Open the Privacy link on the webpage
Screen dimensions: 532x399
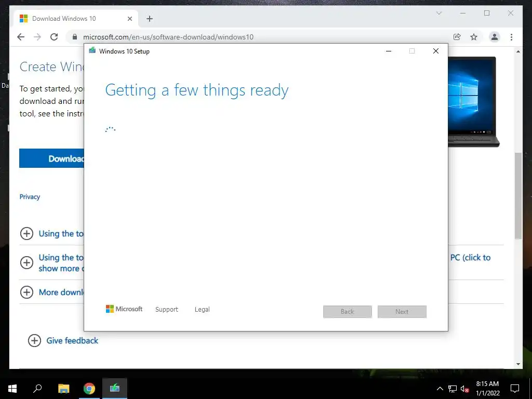[x=30, y=197]
